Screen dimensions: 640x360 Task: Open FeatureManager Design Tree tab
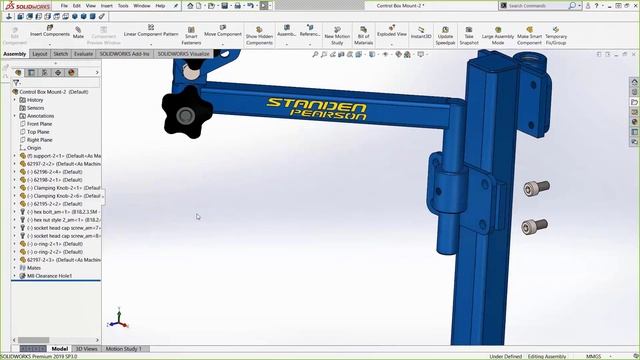pyautogui.click(x=18, y=73)
